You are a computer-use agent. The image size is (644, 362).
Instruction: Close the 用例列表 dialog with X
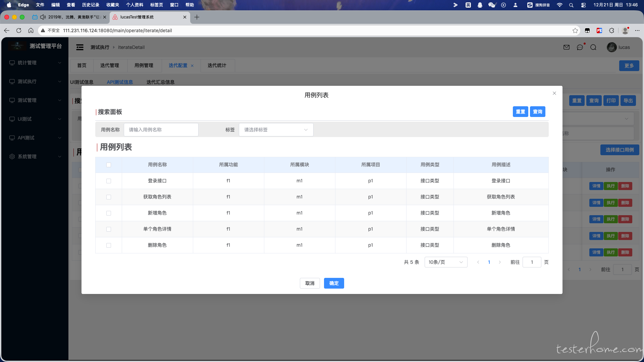click(554, 93)
